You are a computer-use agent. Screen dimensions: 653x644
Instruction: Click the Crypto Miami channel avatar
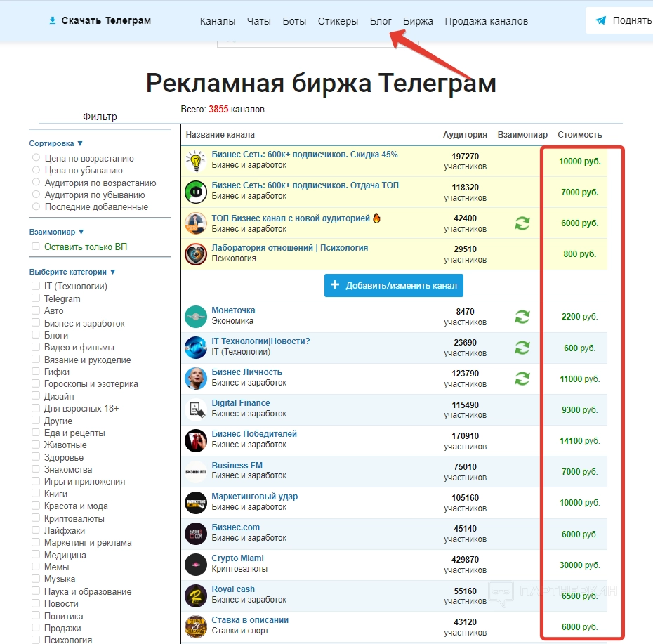[x=196, y=565]
